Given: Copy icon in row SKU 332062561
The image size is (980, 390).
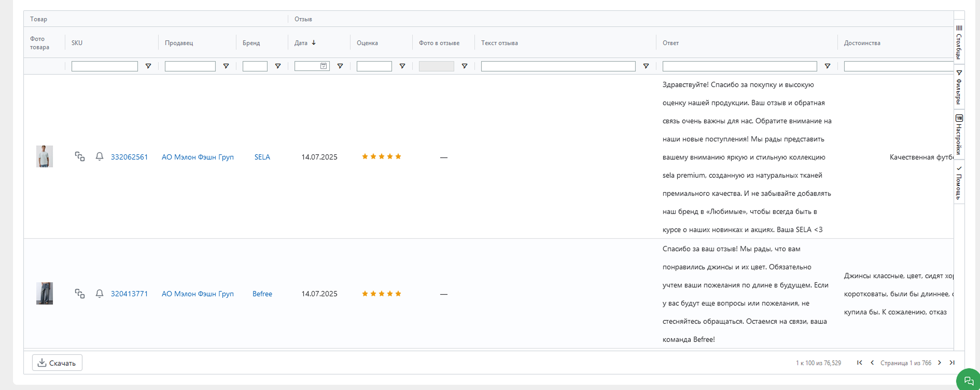Looking at the screenshot, I should pos(80,157).
